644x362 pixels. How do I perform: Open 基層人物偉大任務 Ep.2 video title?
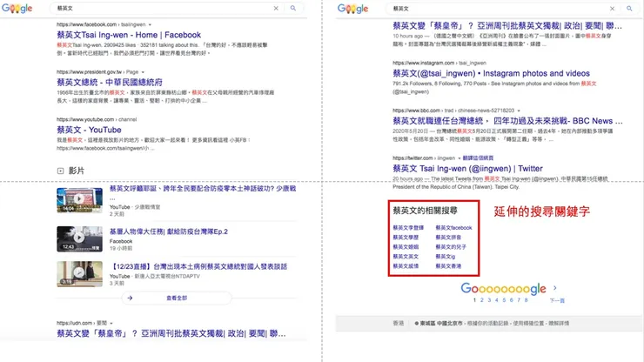pos(169,231)
